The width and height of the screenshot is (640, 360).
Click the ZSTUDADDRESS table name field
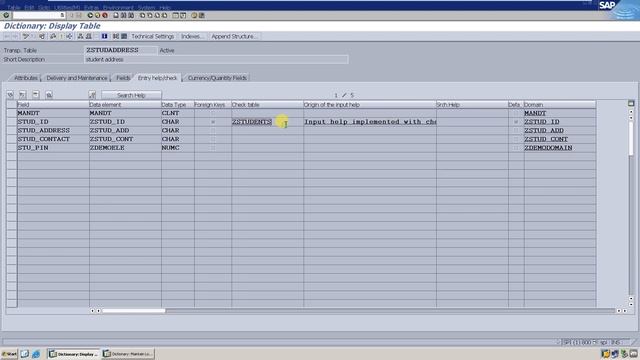(120, 50)
